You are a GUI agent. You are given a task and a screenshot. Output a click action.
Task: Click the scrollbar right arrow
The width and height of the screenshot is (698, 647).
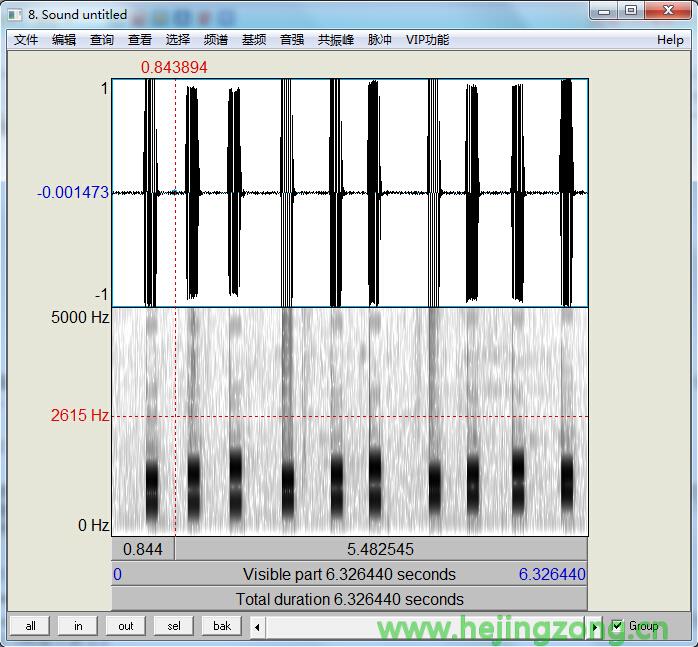[x=596, y=627]
